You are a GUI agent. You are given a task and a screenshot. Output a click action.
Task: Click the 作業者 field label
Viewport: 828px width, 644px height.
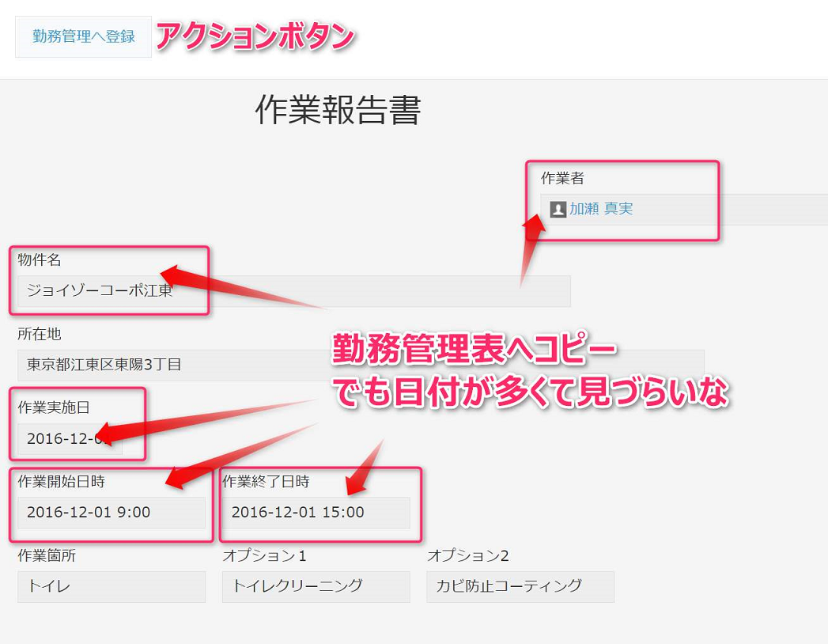(x=562, y=178)
